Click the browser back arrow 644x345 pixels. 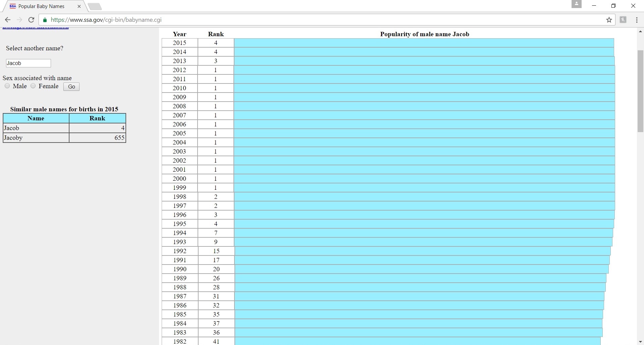pyautogui.click(x=8, y=20)
